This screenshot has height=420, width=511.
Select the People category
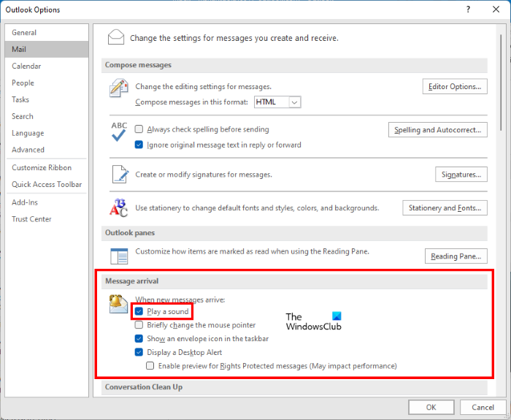click(47, 83)
